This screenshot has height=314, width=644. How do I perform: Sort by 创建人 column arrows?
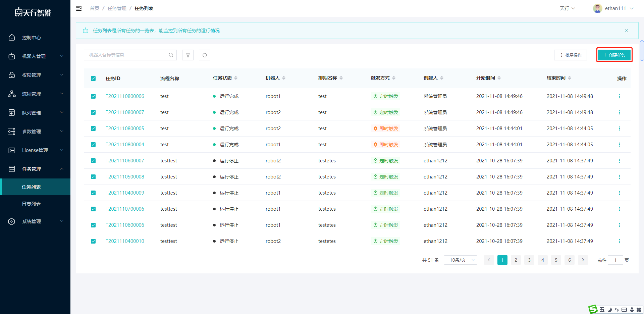pos(442,78)
